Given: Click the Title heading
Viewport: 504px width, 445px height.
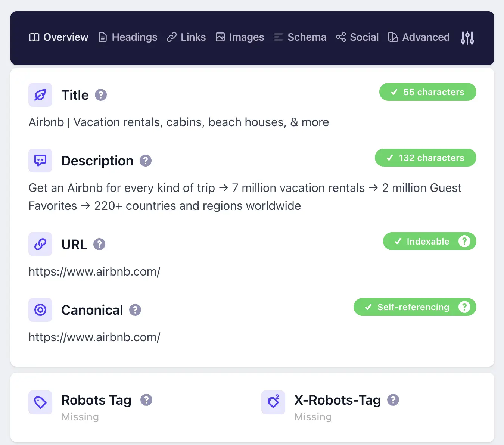Looking at the screenshot, I should click(x=75, y=95).
